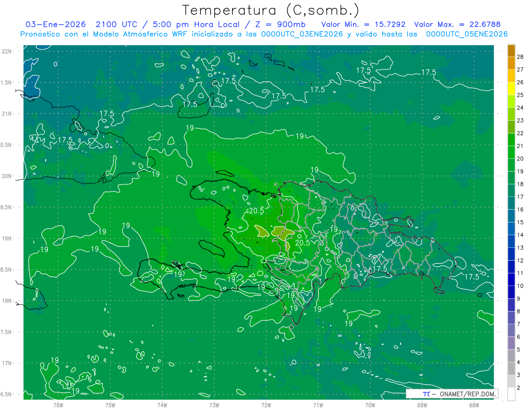Click the "69W" longitude axis label
Screen dimensions: 532x411
click(422, 405)
